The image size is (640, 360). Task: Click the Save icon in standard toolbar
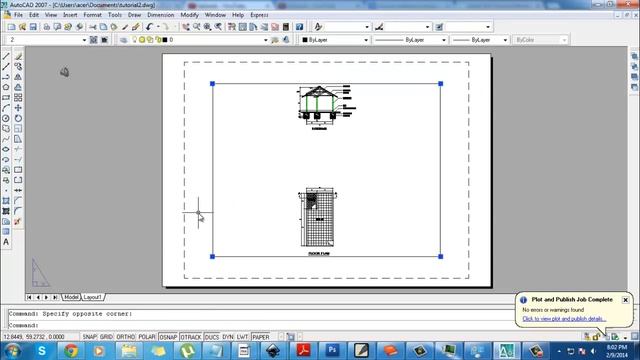click(33, 27)
